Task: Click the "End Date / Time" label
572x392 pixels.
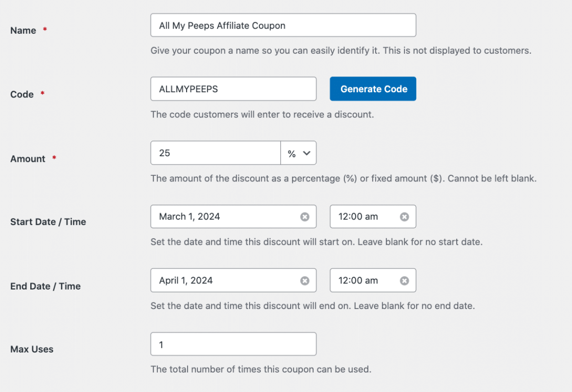Action: (x=46, y=286)
